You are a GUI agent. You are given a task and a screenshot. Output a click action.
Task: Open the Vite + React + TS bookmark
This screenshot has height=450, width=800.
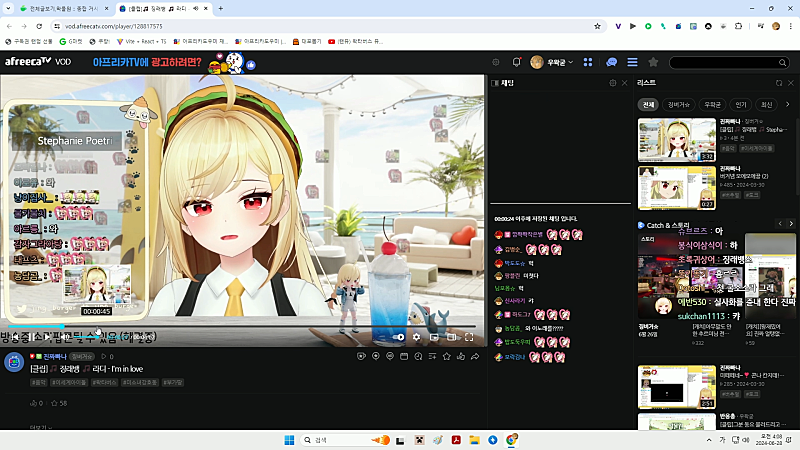142,41
